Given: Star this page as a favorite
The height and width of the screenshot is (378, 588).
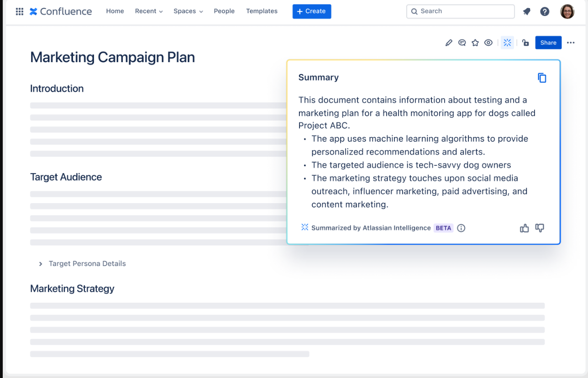Looking at the screenshot, I should pos(475,43).
